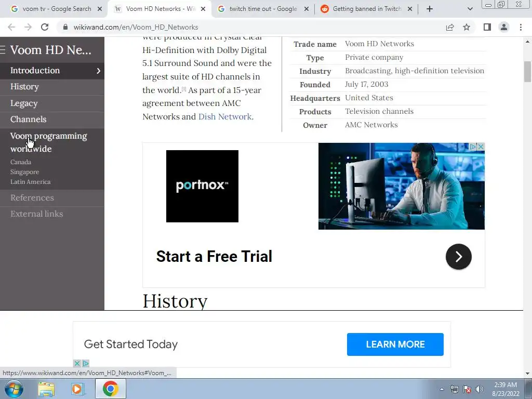Image resolution: width=532 pixels, height=399 pixels.
Task: Open Chrome's three-dot menu
Action: point(521,27)
